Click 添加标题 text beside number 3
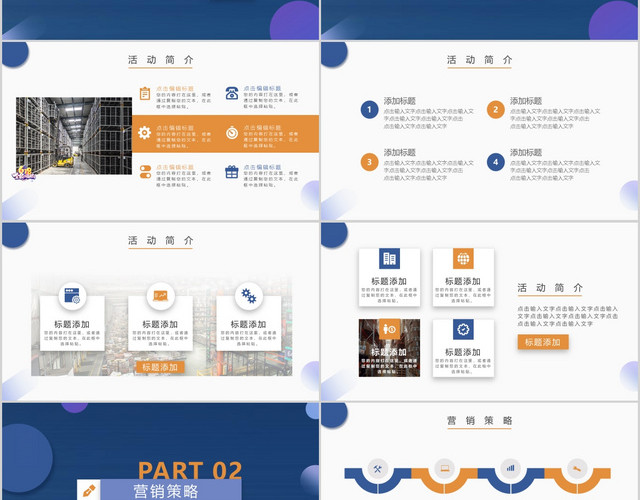This screenshot has width=640, height=500. tap(400, 153)
